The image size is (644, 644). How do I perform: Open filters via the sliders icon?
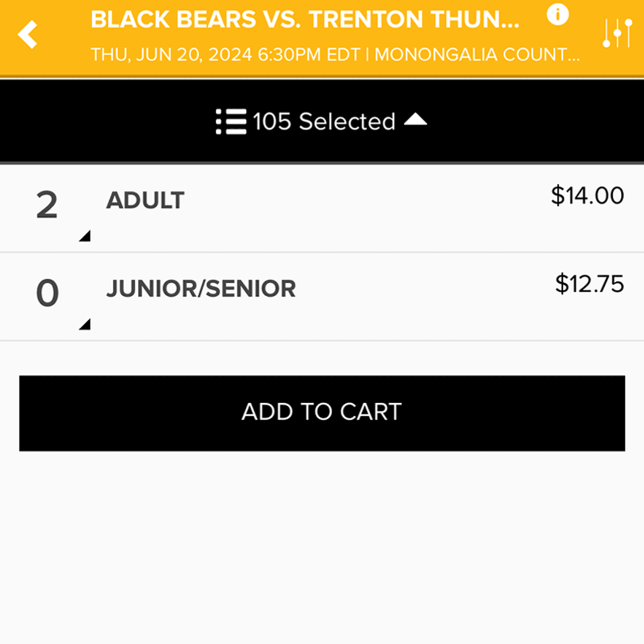point(617,33)
